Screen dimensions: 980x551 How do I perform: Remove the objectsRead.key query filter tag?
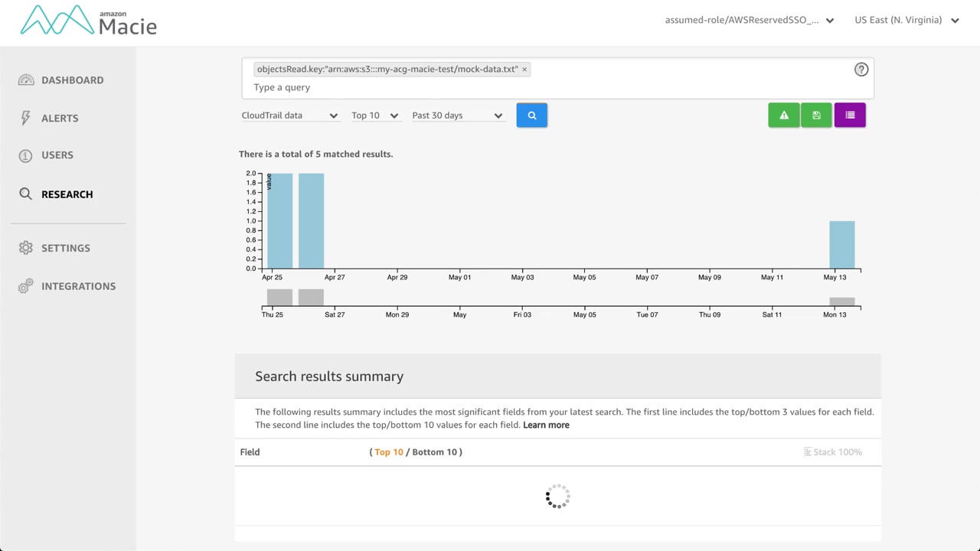(x=524, y=70)
